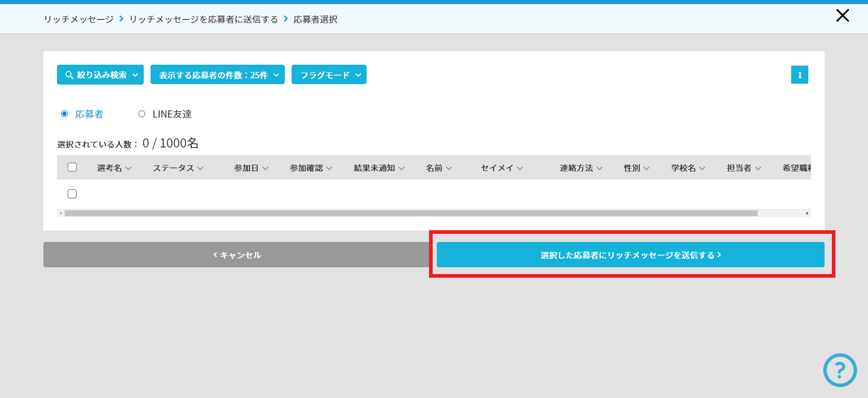Click sort chevron next to ステータス column
The image size is (868, 398).
200,168
